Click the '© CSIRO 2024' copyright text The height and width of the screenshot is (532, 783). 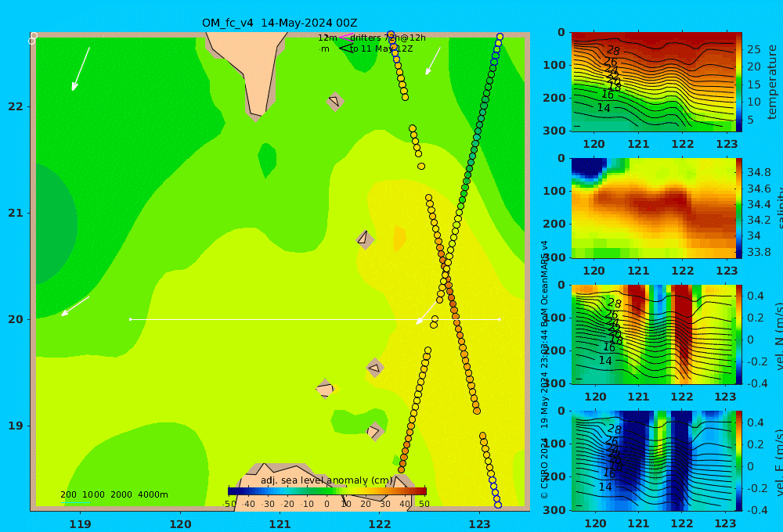tap(544, 468)
